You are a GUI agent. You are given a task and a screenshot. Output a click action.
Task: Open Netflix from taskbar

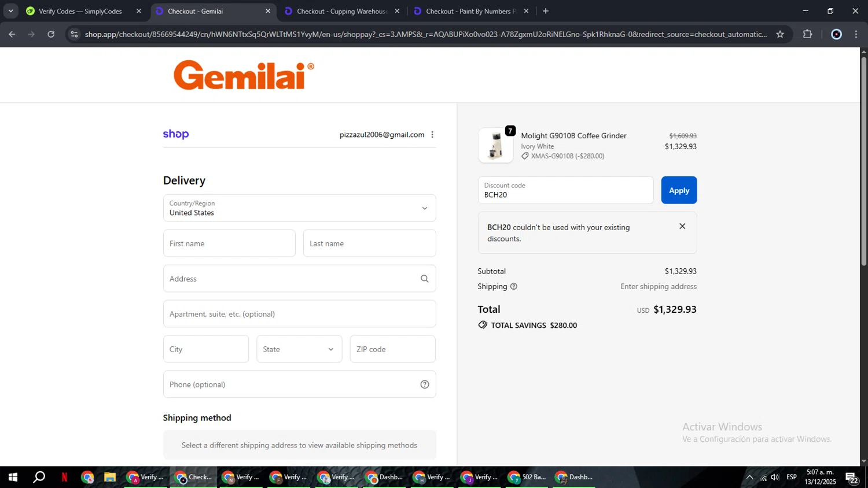(x=64, y=477)
